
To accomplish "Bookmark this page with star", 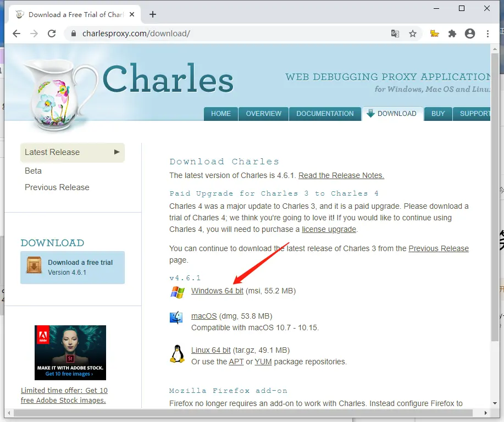I will tap(413, 34).
